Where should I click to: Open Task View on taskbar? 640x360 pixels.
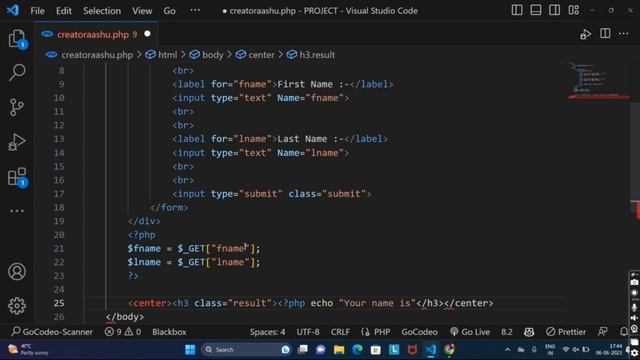(302, 349)
